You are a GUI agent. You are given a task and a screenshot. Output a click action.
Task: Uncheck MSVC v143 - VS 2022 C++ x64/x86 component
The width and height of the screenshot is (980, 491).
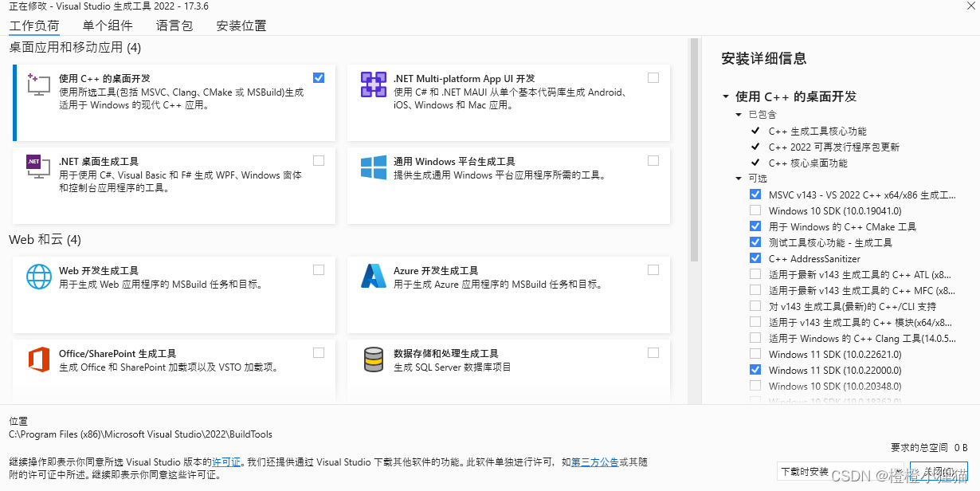[755, 194]
